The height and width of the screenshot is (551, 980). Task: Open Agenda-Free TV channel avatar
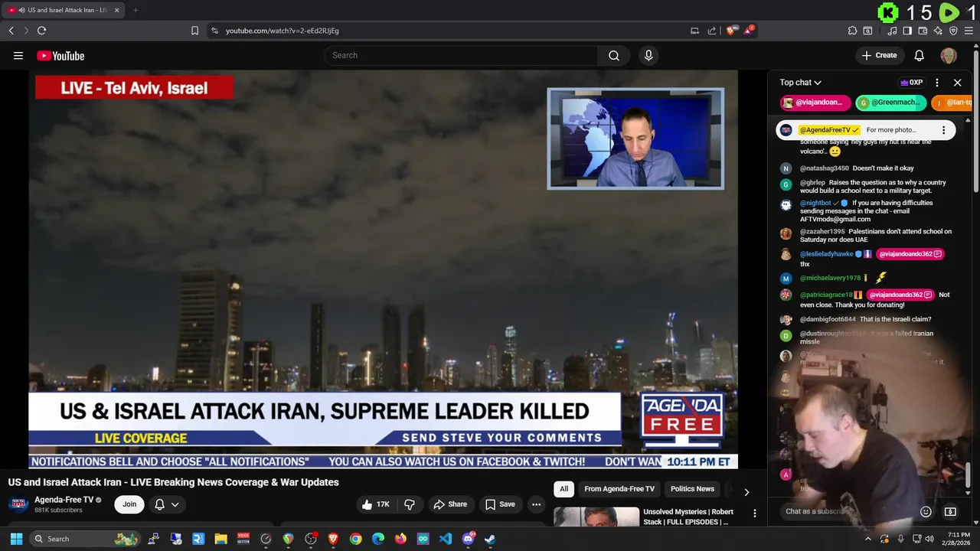(x=19, y=504)
